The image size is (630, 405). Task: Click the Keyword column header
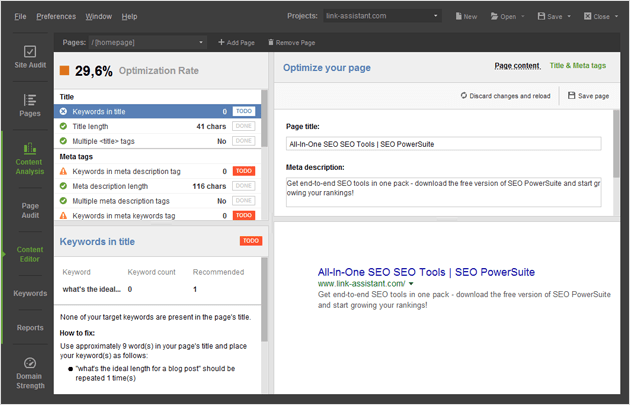tap(76, 272)
